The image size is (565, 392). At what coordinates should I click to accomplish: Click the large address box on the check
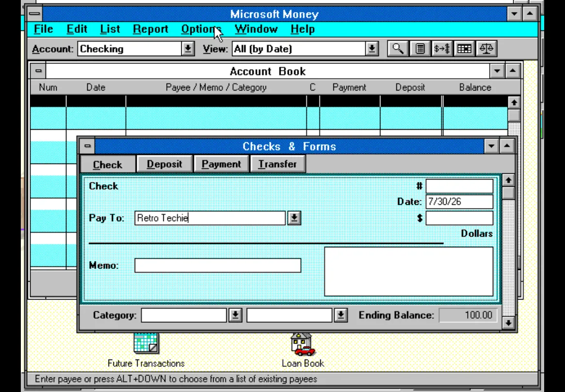(x=408, y=271)
